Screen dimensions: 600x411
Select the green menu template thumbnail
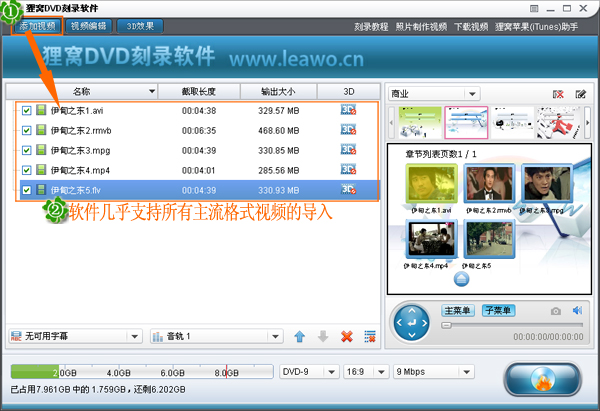pos(420,122)
